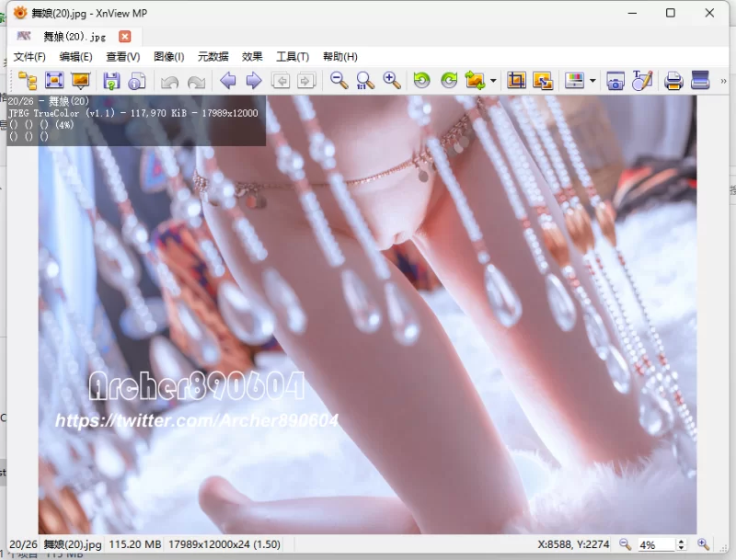Click the 20/26 file counter in status bar
The width and height of the screenshot is (736, 560).
(23, 544)
